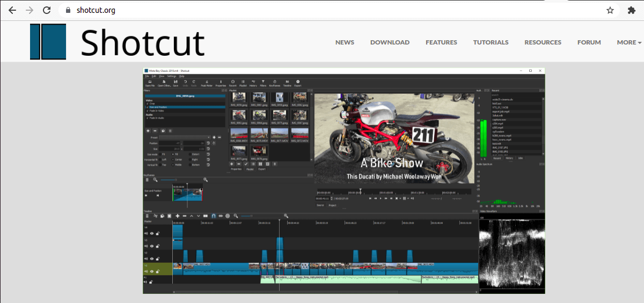The width and height of the screenshot is (644, 303).
Task: Click the Open Other toolbar icon
Action: click(x=164, y=83)
